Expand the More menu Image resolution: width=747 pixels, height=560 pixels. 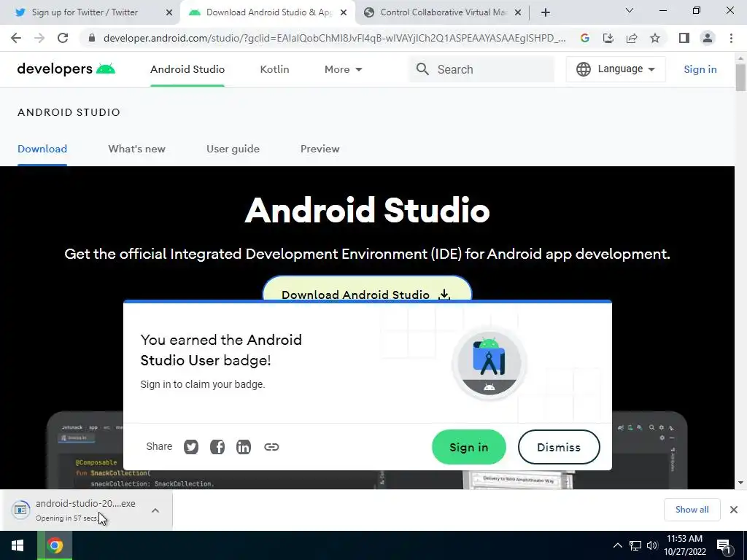tap(343, 69)
